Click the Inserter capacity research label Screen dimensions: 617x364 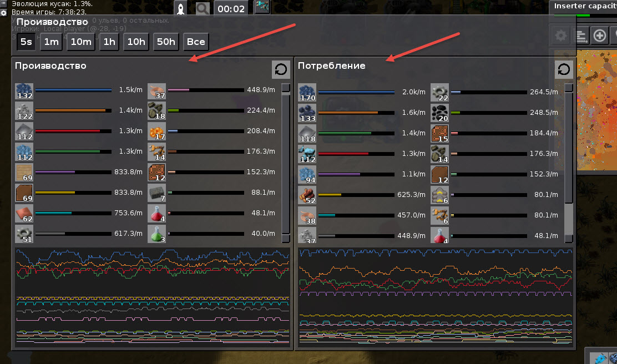point(585,6)
